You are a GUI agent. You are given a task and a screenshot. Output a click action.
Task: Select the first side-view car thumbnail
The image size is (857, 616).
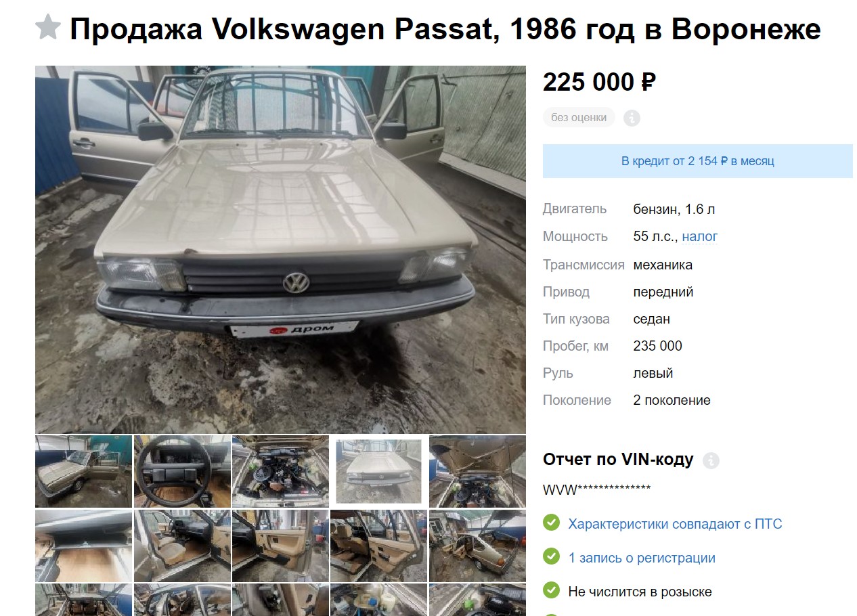[x=84, y=471]
